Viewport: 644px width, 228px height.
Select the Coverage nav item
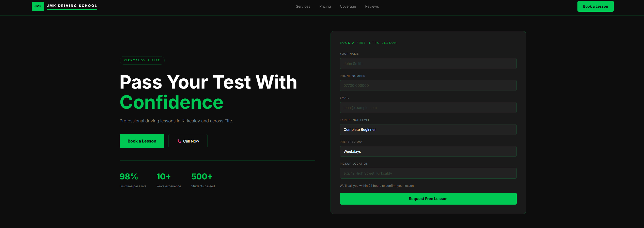coord(348,6)
